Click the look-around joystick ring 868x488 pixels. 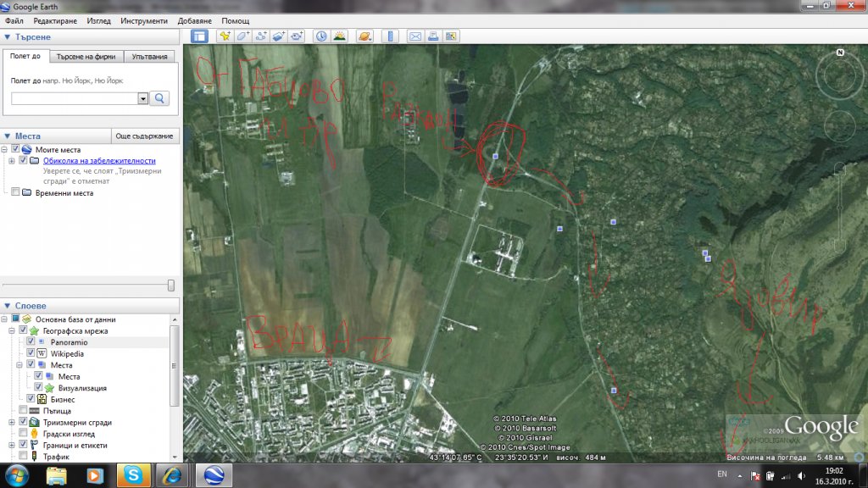pyautogui.click(x=840, y=75)
